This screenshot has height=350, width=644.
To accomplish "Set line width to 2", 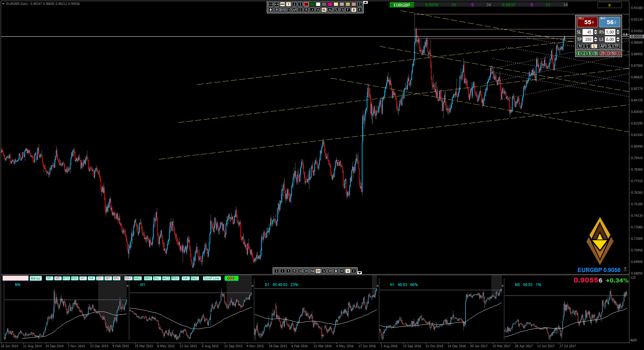I will 294,4.
